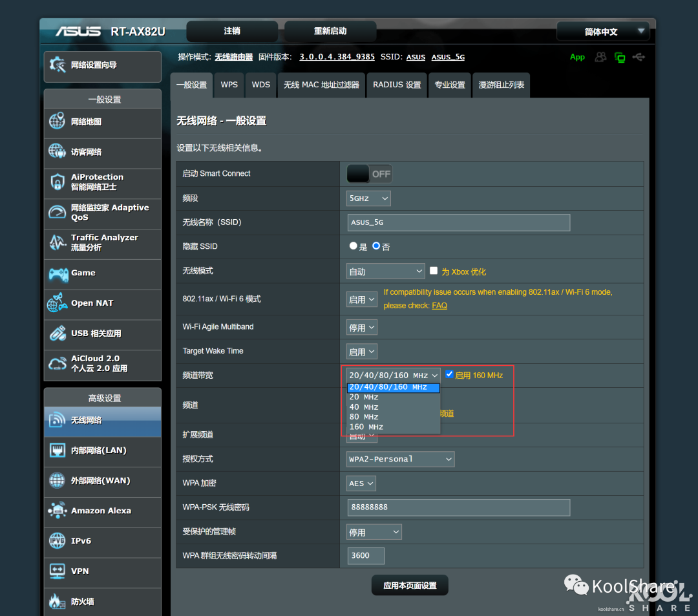This screenshot has width=698, height=616.
Task: Toggle the Smart Connect OFF switch
Action: tap(369, 174)
